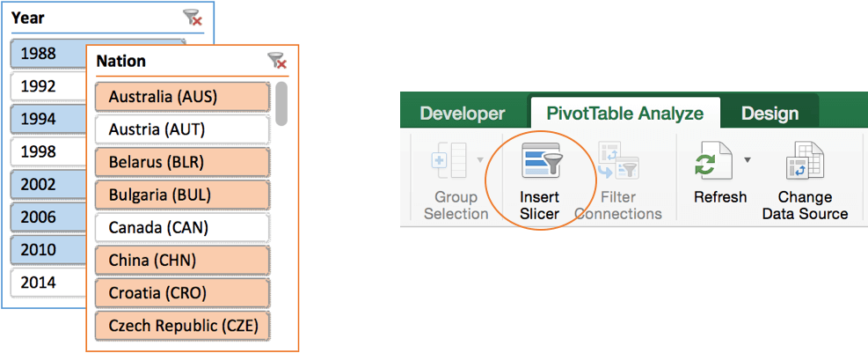Toggle Canada (CAN) slicer item
Image resolution: width=868 pixels, height=353 pixels.
181,228
